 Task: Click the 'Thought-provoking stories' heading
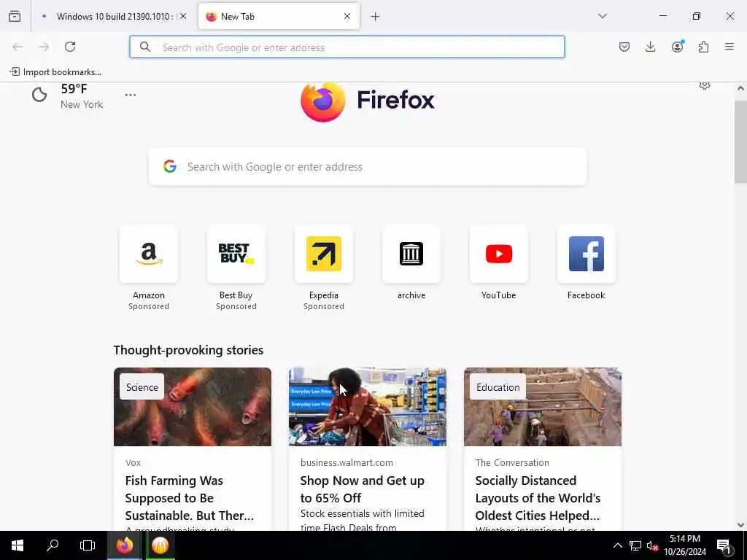(x=188, y=350)
